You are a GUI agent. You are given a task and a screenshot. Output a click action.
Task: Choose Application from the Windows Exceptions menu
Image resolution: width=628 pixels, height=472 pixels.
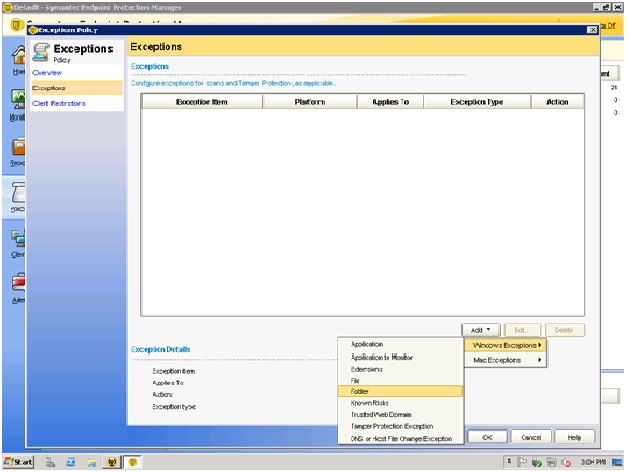(401, 344)
